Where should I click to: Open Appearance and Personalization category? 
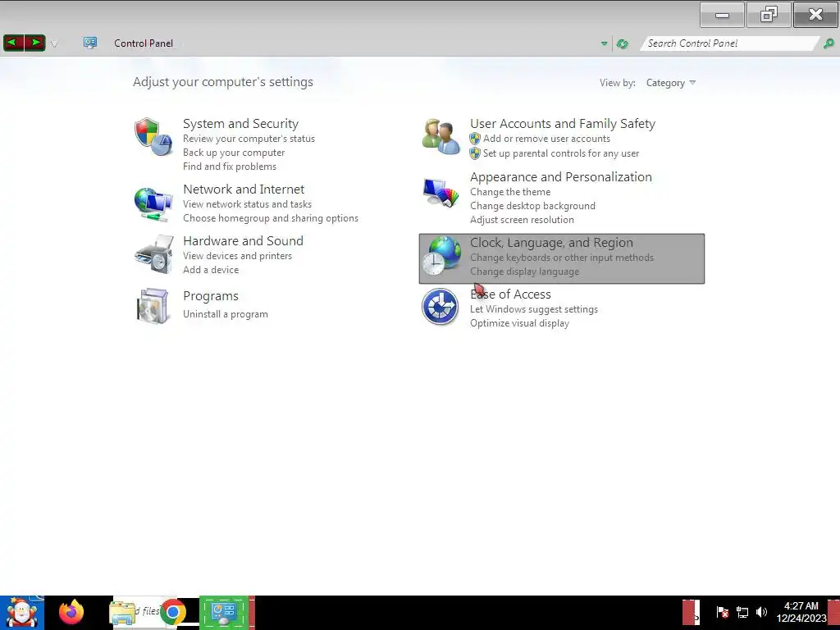coord(561,177)
